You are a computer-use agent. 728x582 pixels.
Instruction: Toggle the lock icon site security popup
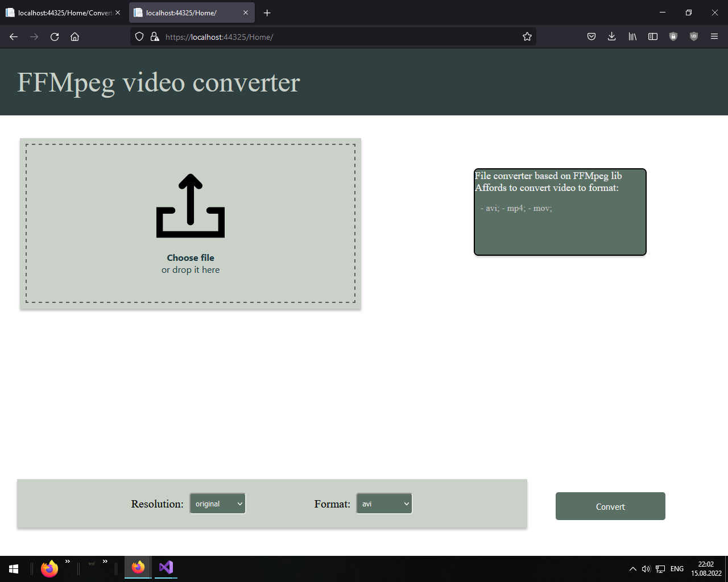154,36
